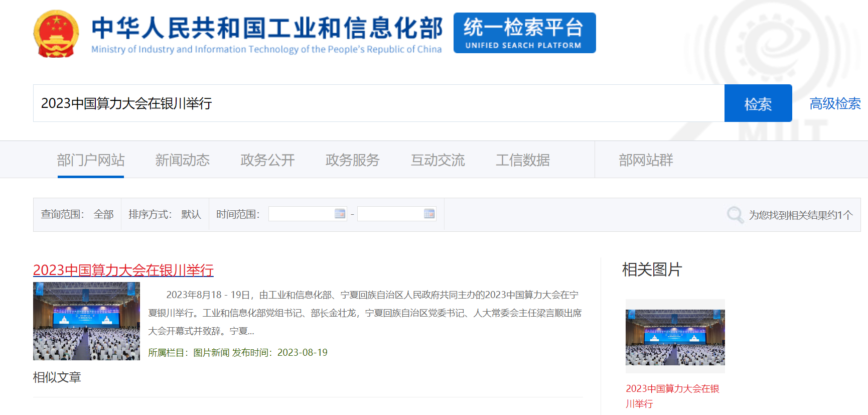Click the result summary paragraph text
Viewport: 868px width, 415px height.
point(365,313)
